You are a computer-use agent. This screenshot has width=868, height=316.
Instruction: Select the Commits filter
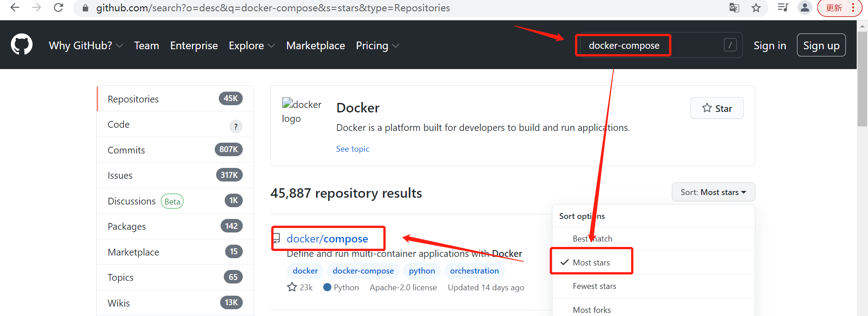[175, 150]
